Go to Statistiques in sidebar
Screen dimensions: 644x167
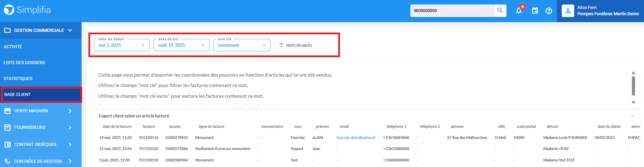(x=18, y=79)
